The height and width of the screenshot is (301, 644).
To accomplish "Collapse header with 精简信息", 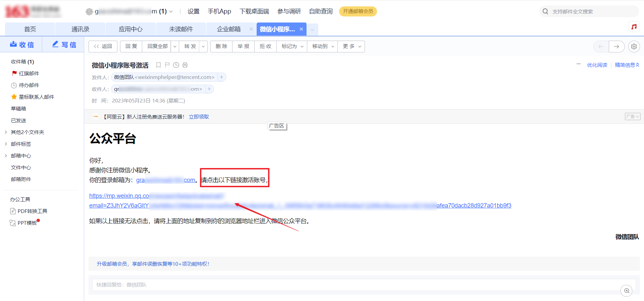I will [627, 65].
